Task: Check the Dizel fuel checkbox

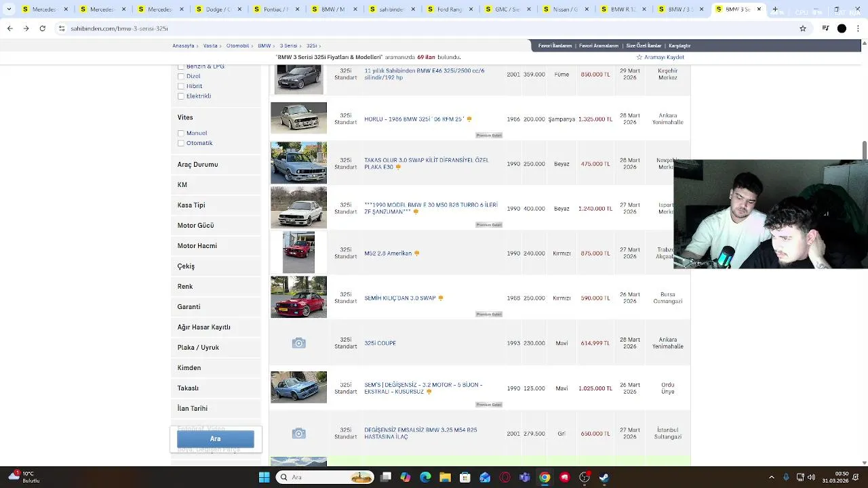Action: tap(180, 77)
